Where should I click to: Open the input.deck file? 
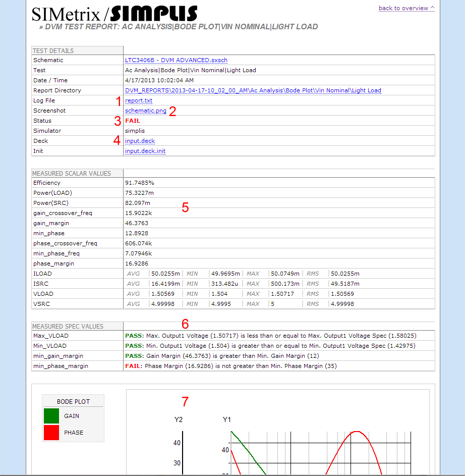[x=140, y=141]
